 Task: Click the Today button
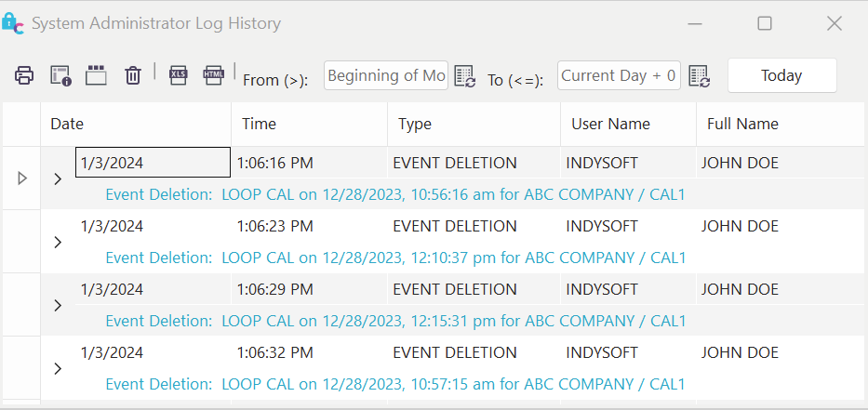pos(781,75)
